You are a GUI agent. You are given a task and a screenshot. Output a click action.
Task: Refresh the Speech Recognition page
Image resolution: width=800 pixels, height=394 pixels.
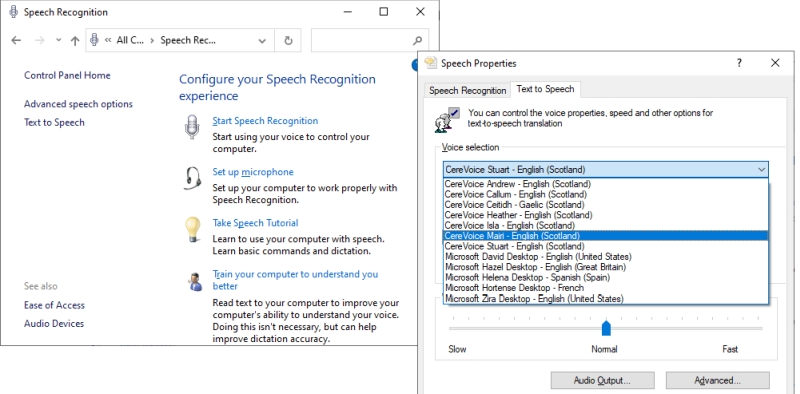(x=288, y=41)
